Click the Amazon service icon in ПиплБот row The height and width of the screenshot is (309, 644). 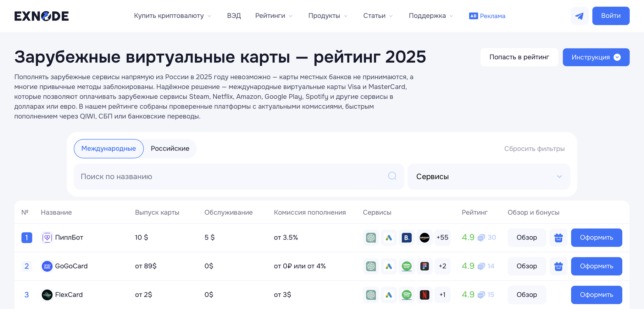point(425,238)
